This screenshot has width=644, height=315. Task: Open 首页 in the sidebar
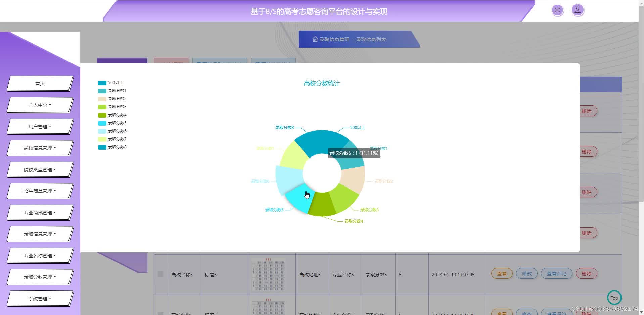pyautogui.click(x=40, y=84)
